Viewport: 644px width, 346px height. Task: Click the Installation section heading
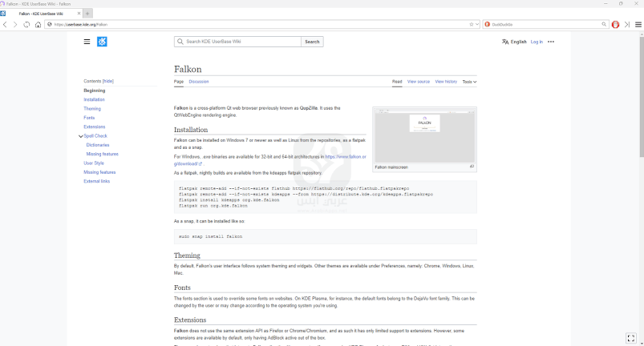point(191,130)
